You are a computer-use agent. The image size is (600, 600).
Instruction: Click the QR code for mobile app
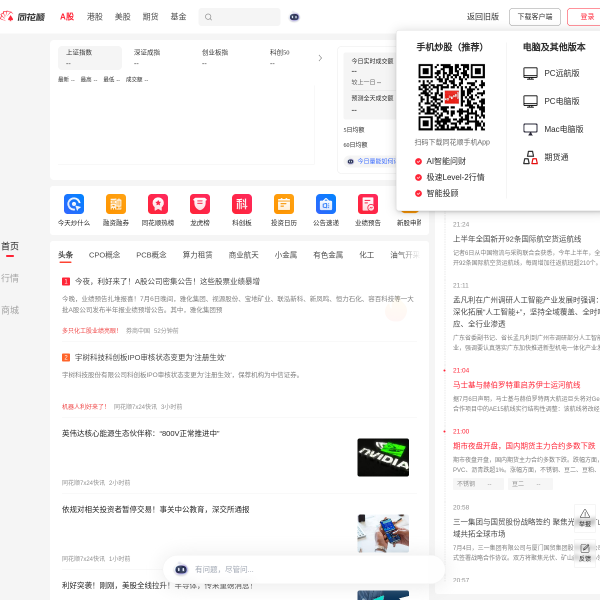[x=452, y=97]
